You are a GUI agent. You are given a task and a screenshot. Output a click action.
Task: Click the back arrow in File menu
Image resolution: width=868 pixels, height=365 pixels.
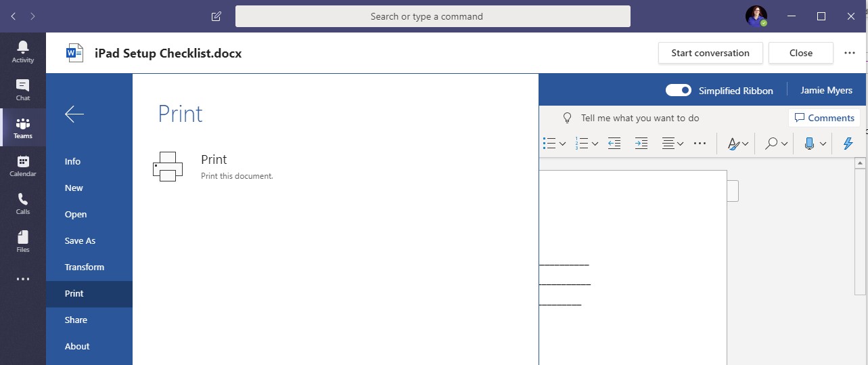(x=74, y=114)
